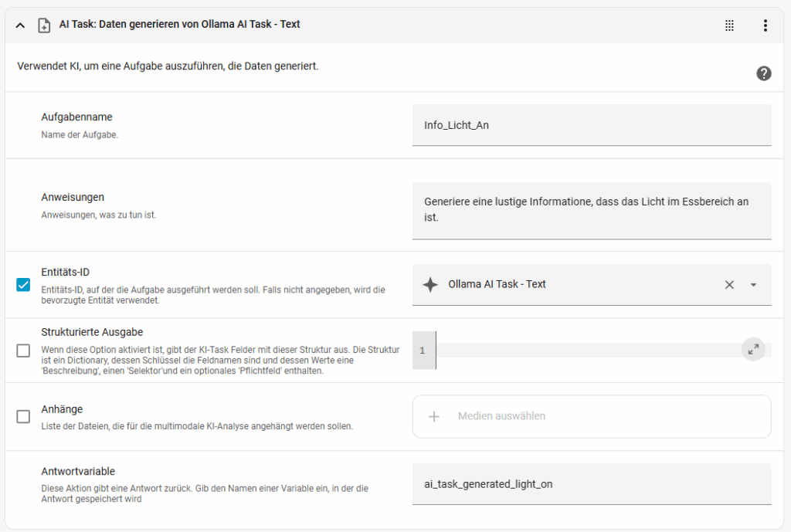Enable the Anhänge checkbox

[x=23, y=416]
